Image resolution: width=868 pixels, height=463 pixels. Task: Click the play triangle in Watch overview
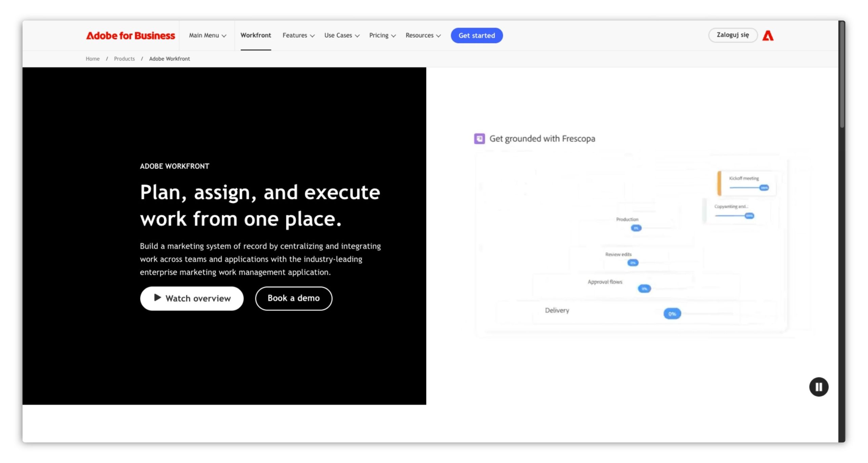click(x=157, y=297)
